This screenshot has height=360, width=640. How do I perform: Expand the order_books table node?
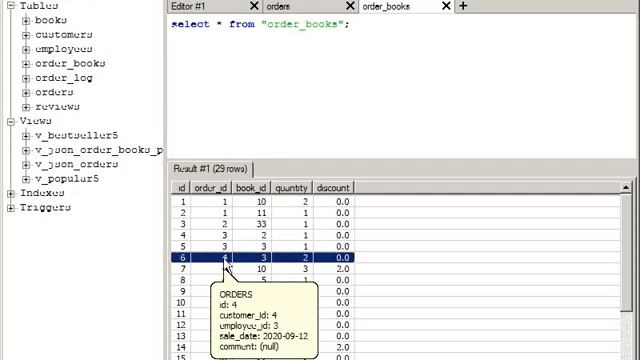point(26,64)
